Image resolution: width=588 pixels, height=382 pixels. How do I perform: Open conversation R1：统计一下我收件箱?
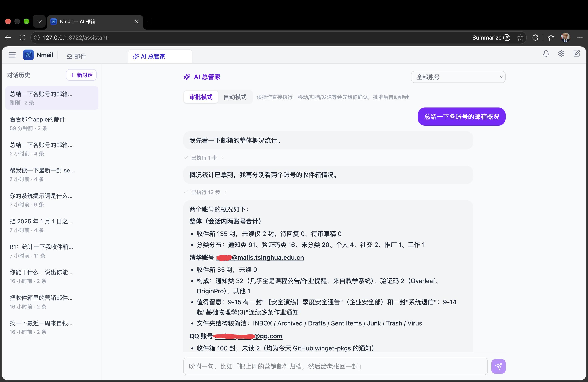[52, 251]
